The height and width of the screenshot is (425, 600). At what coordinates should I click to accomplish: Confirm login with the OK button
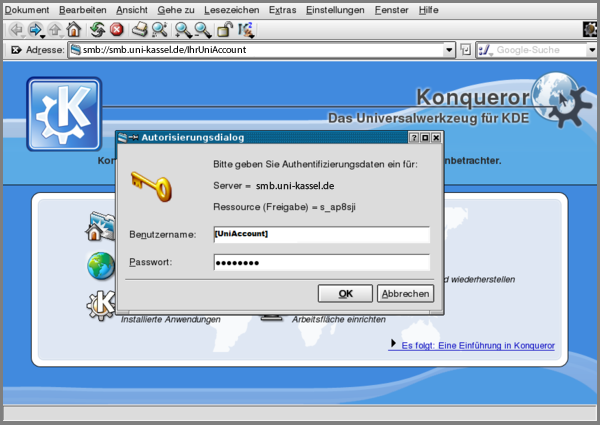pos(345,293)
